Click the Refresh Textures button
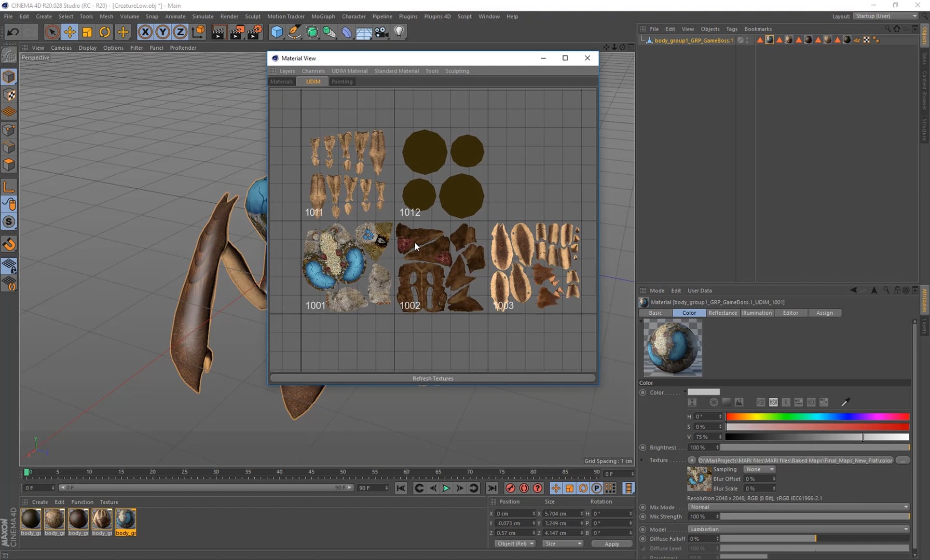Image resolution: width=930 pixels, height=560 pixels. tap(433, 378)
